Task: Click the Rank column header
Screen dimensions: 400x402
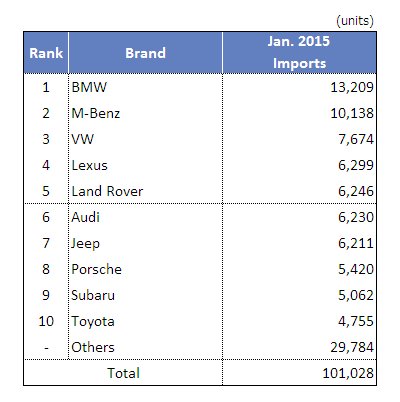Action: [46, 53]
